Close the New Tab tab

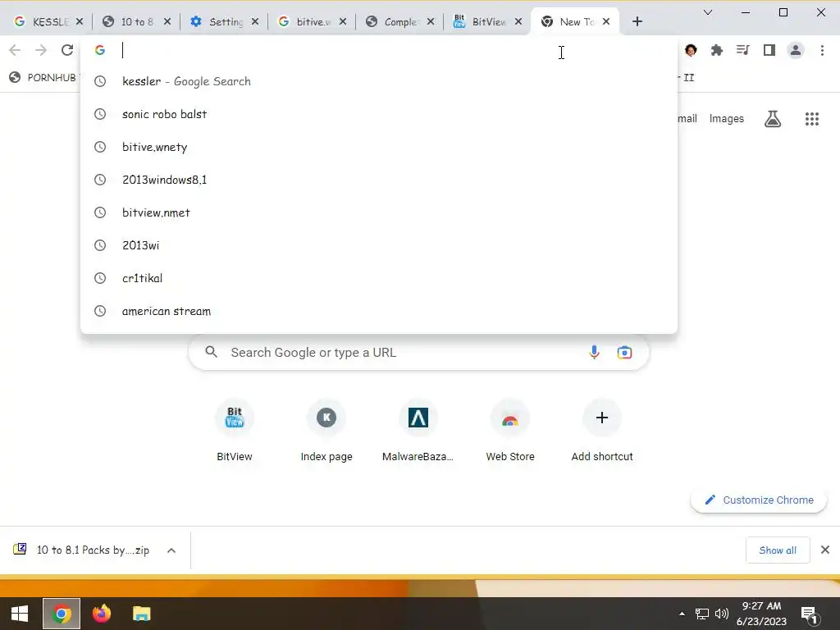[x=606, y=21]
